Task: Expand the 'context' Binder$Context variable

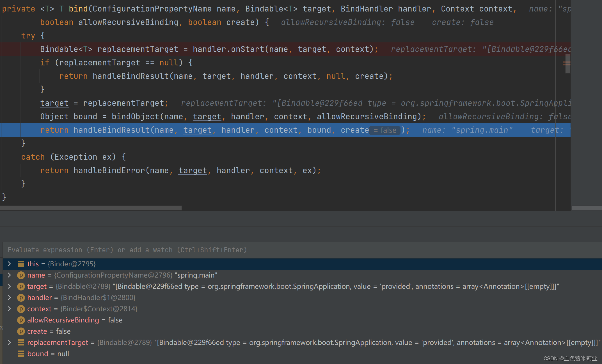Action: [x=9, y=309]
